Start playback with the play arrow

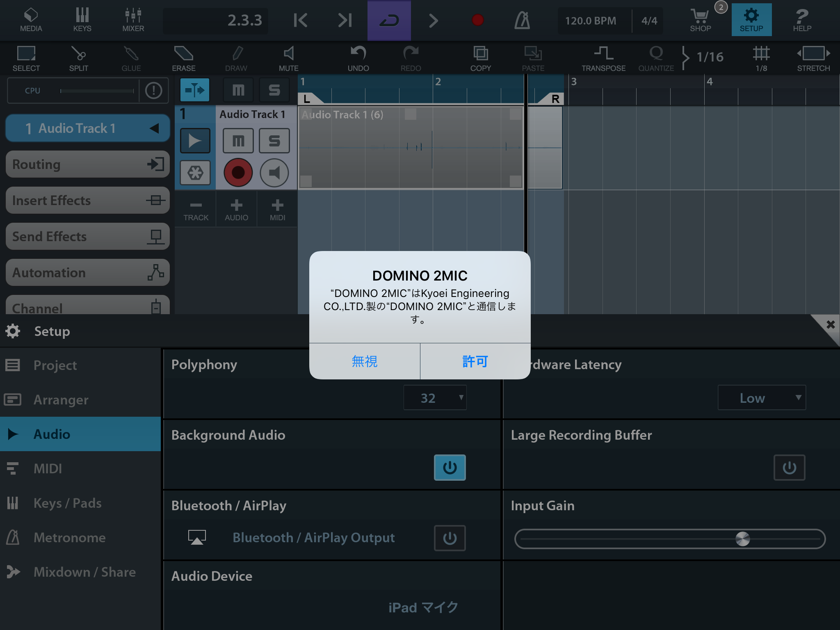(x=433, y=20)
